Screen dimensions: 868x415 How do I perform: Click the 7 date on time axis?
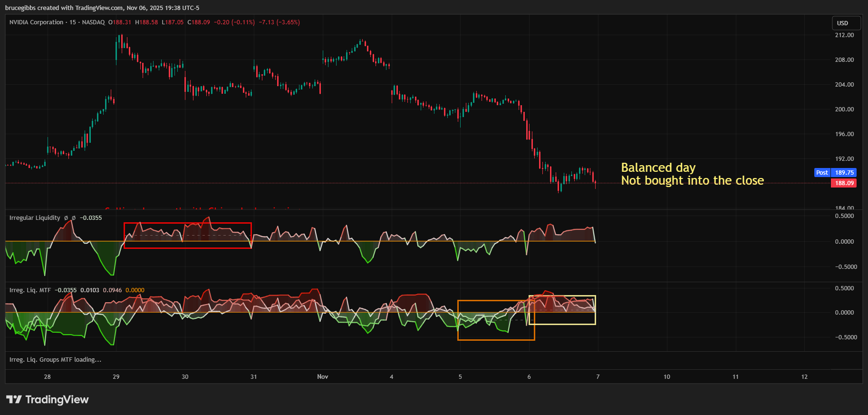pyautogui.click(x=598, y=377)
